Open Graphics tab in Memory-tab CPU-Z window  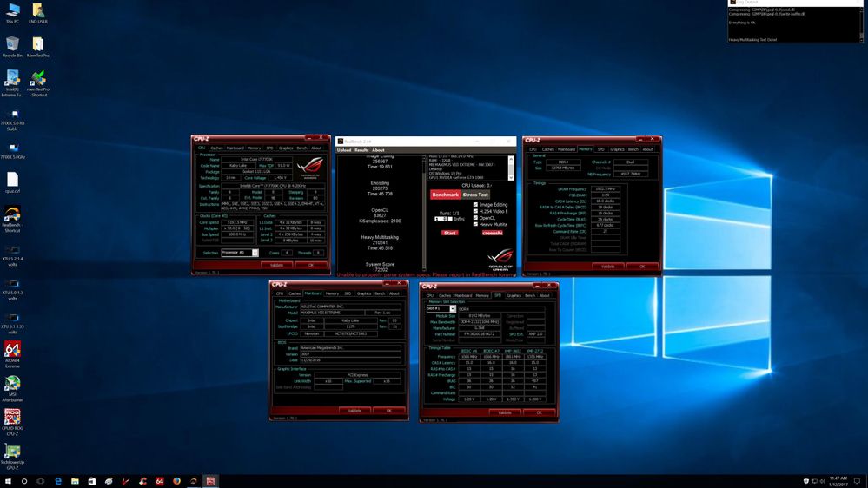617,149
